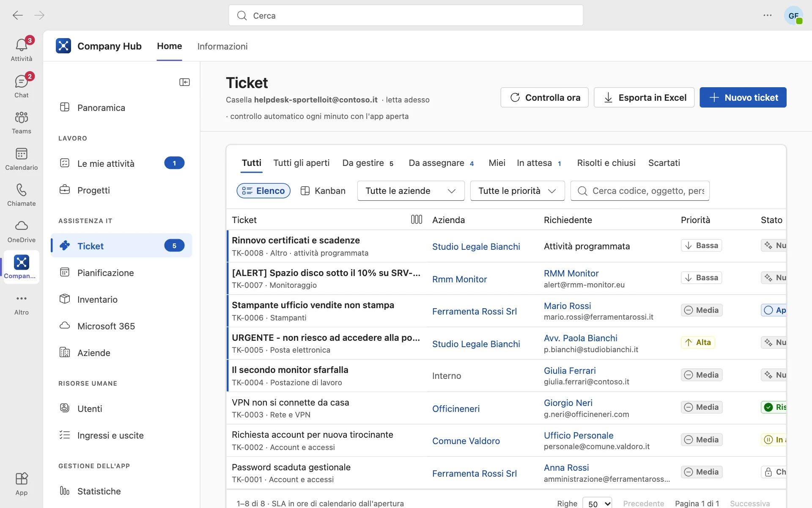This screenshot has height=508, width=812.
Task: Open Inventario in the sidebar
Action: coord(122,299)
